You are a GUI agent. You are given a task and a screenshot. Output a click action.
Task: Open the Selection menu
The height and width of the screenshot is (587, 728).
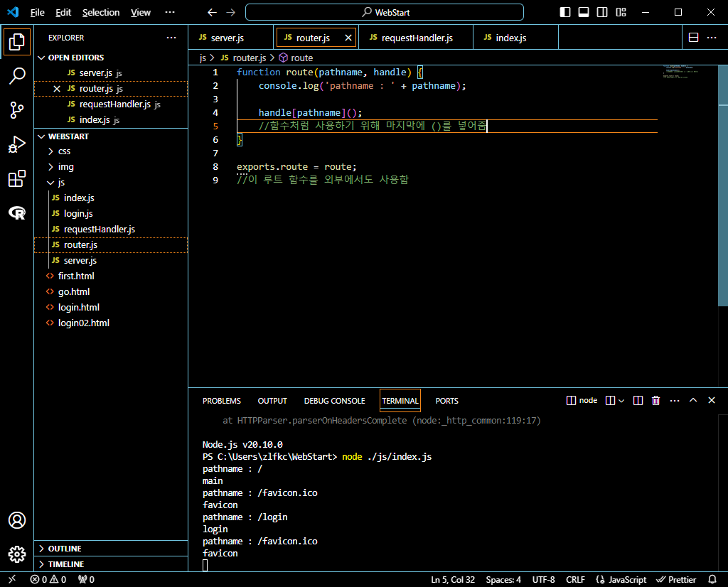(101, 12)
